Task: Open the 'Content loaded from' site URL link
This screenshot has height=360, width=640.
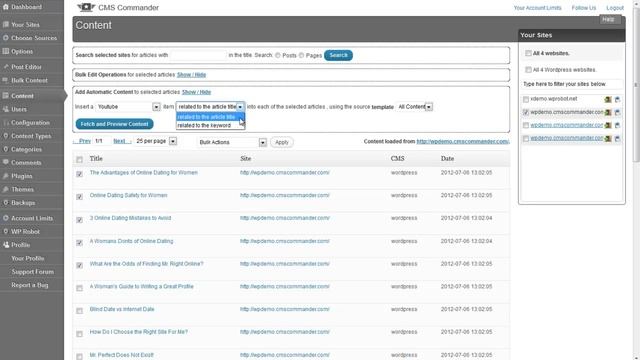Action: 463,141
